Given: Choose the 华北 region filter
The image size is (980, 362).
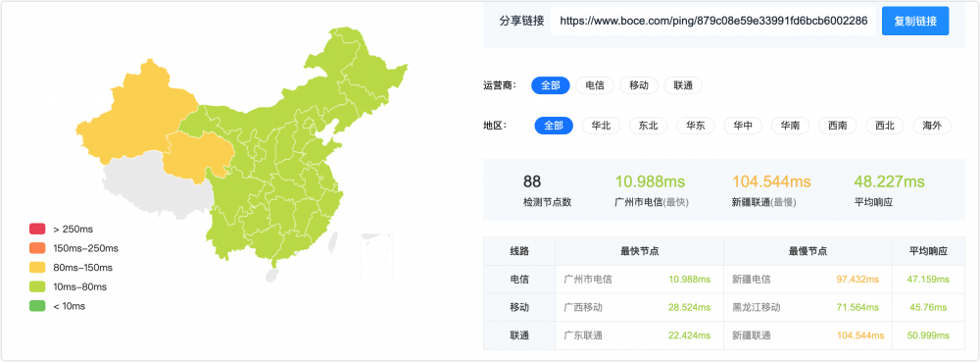Looking at the screenshot, I should (x=601, y=126).
